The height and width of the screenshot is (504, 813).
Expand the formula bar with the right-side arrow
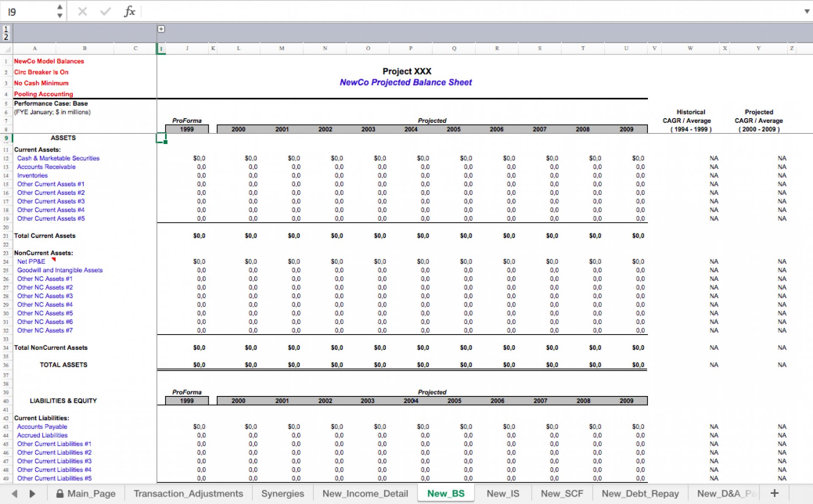pyautogui.click(x=807, y=11)
